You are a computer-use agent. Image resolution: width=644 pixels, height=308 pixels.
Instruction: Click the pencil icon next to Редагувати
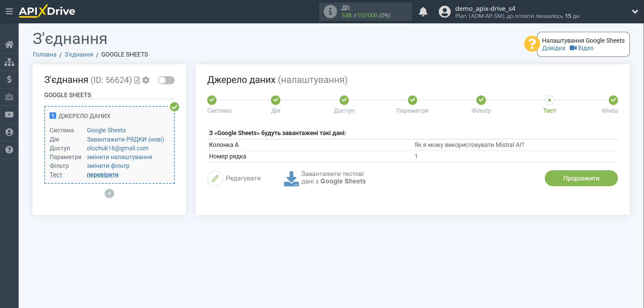coord(215,178)
